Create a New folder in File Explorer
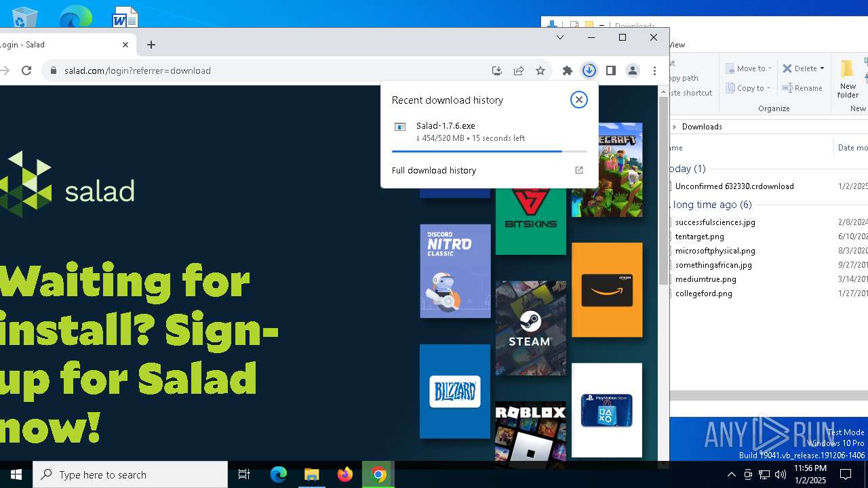The height and width of the screenshot is (488, 868). (848, 79)
